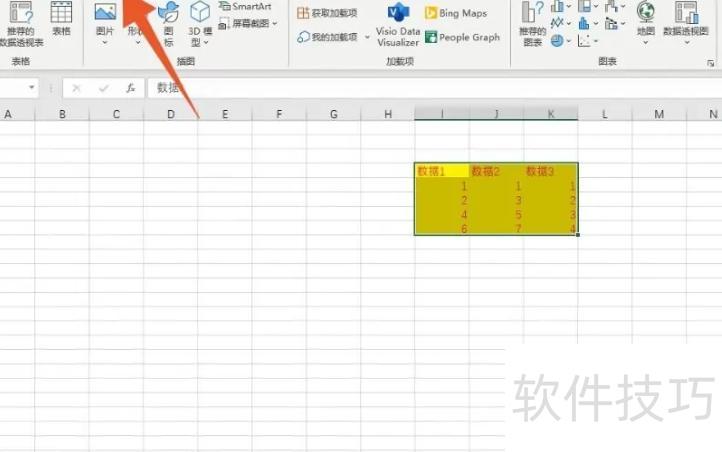Select the 数据1 header cell
Viewport: 722px width, 452px height.
[442, 171]
